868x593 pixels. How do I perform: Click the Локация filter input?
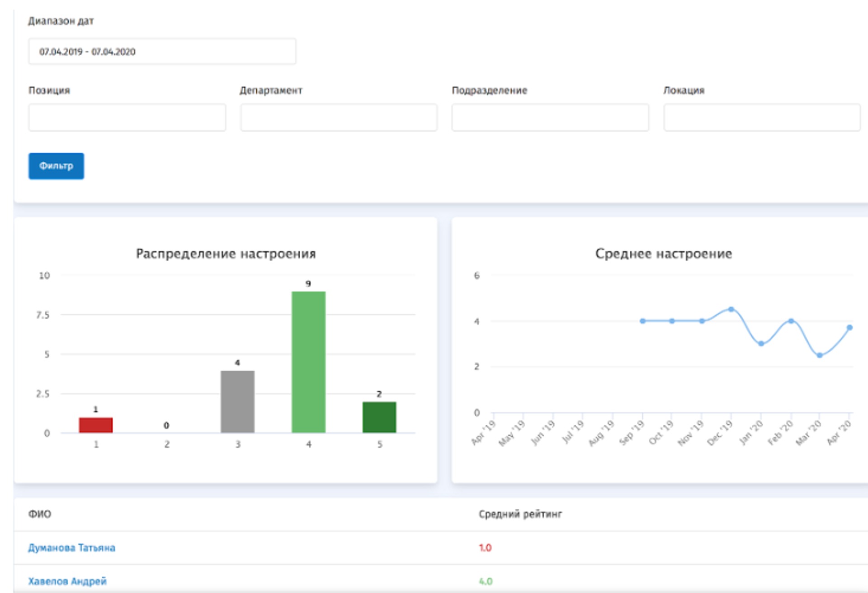(762, 118)
